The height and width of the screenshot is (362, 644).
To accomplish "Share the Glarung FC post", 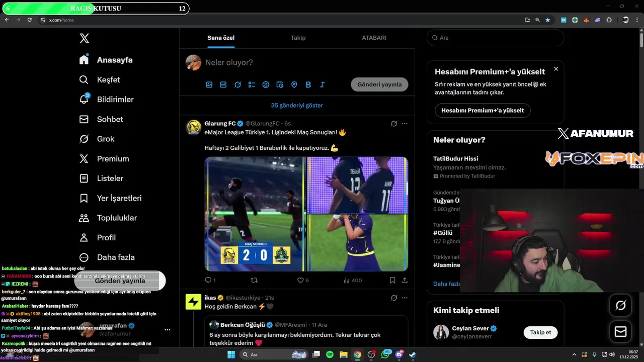I will 405,280.
